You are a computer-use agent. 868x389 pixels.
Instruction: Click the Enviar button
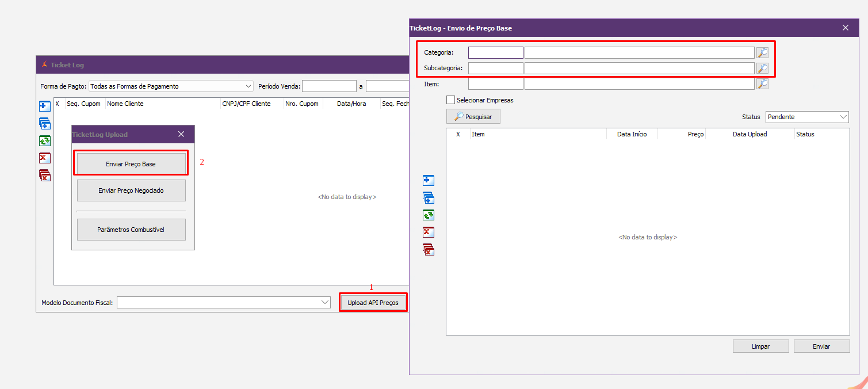(821, 346)
